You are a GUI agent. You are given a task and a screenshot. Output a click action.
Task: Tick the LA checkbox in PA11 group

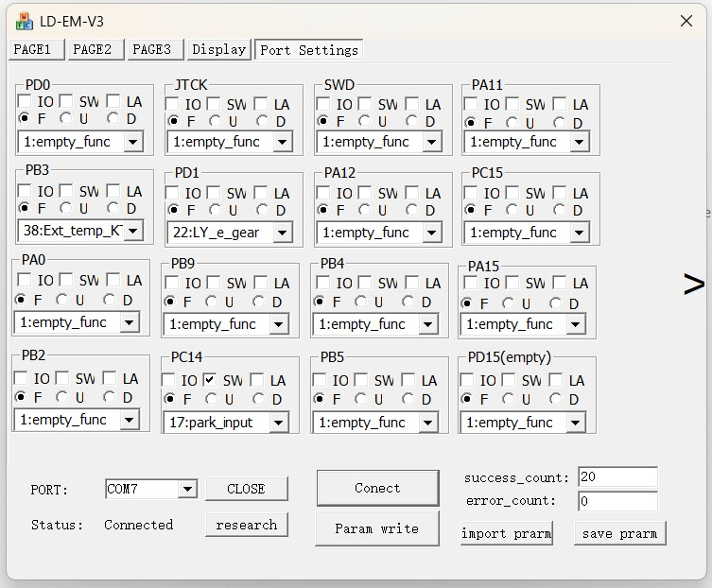tap(560, 104)
